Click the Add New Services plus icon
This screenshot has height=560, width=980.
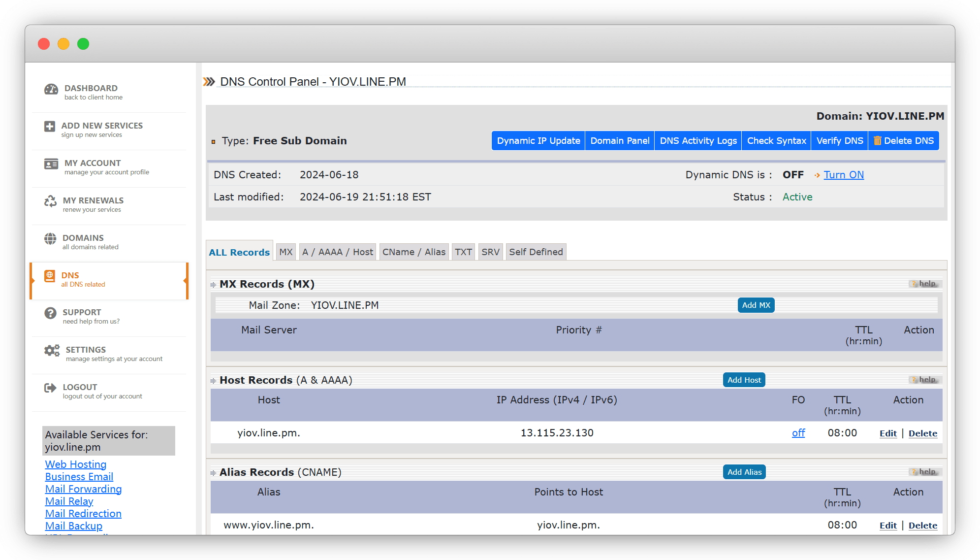tap(50, 127)
